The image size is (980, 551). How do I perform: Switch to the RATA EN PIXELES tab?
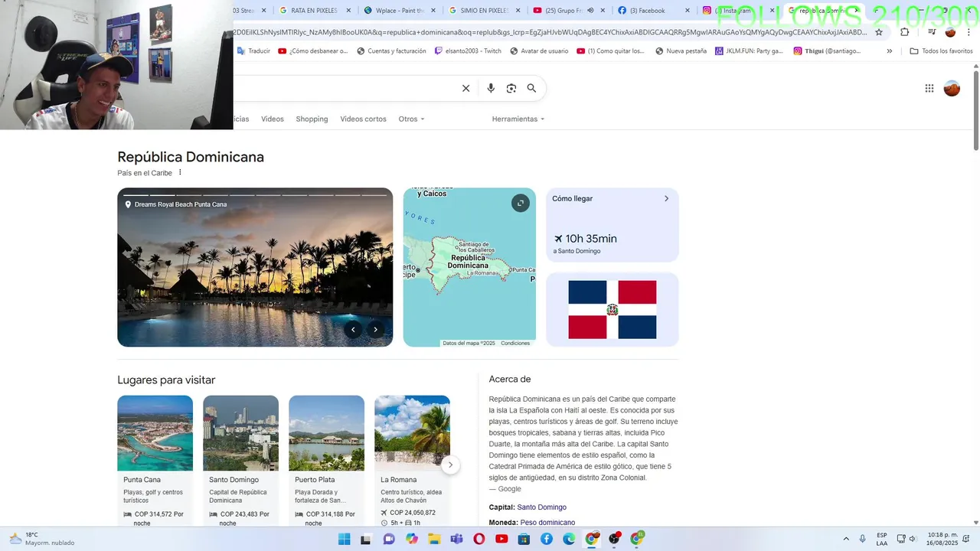314,11
